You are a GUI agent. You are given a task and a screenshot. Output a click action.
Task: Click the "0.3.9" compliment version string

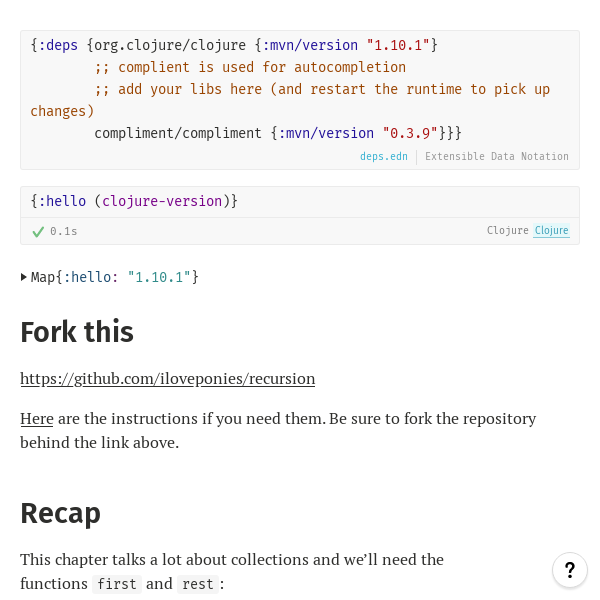click(x=410, y=133)
